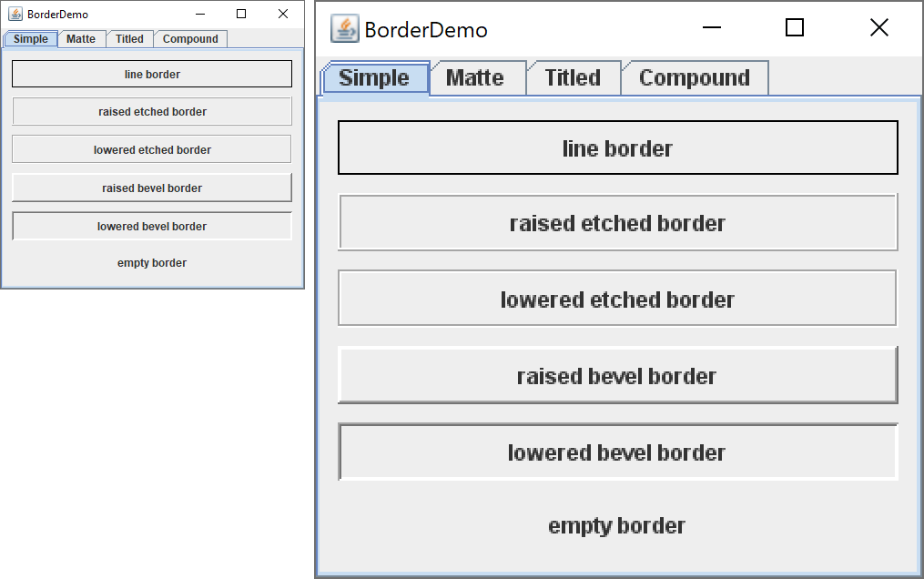924x579 pixels.
Task: Select the Compound tab in the large window
Action: [695, 77]
